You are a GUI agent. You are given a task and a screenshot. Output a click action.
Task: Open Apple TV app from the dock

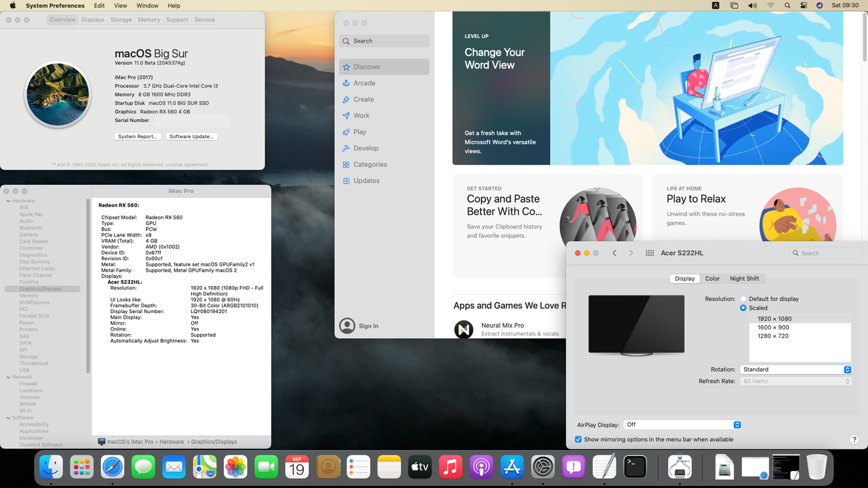[x=420, y=466]
